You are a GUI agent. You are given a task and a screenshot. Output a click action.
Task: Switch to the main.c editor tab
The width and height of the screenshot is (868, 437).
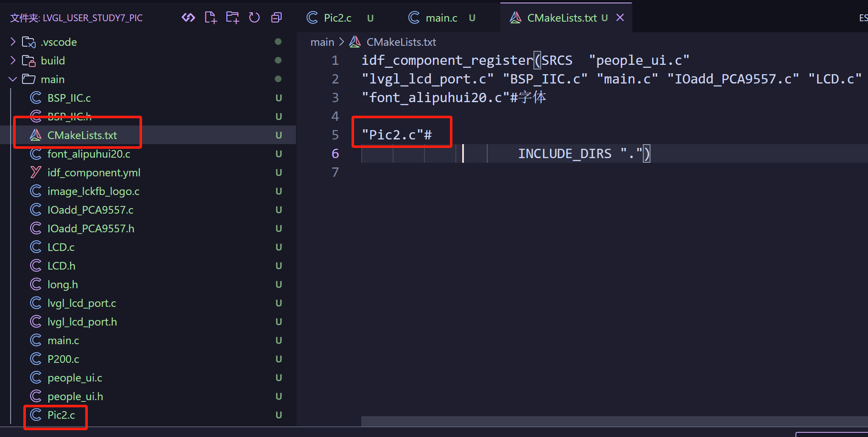coord(441,18)
